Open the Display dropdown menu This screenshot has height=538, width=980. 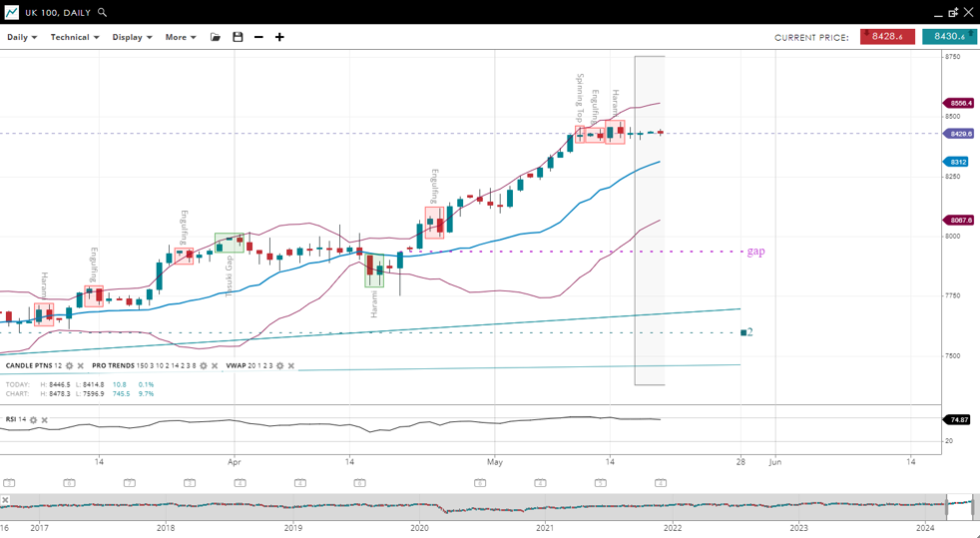(132, 37)
